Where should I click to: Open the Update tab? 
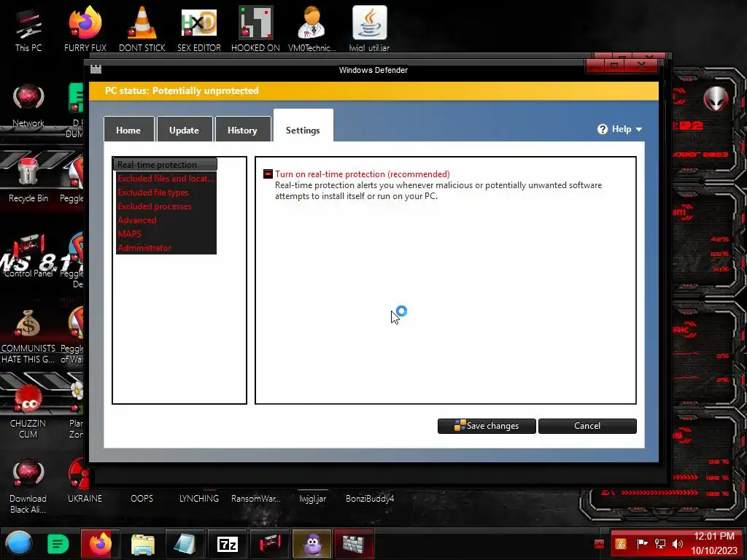[185, 130]
